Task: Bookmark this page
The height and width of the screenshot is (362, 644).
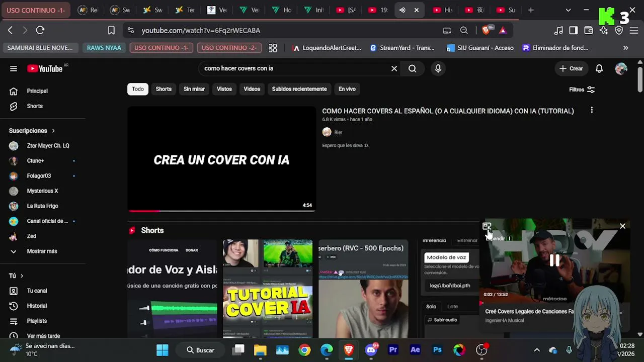Action: 111,30
